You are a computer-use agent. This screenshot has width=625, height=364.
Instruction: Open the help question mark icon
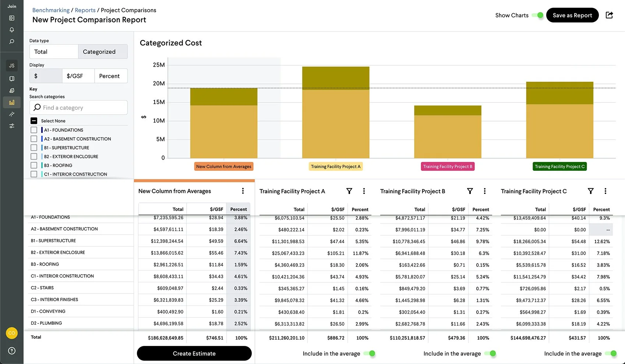pyautogui.click(x=12, y=351)
